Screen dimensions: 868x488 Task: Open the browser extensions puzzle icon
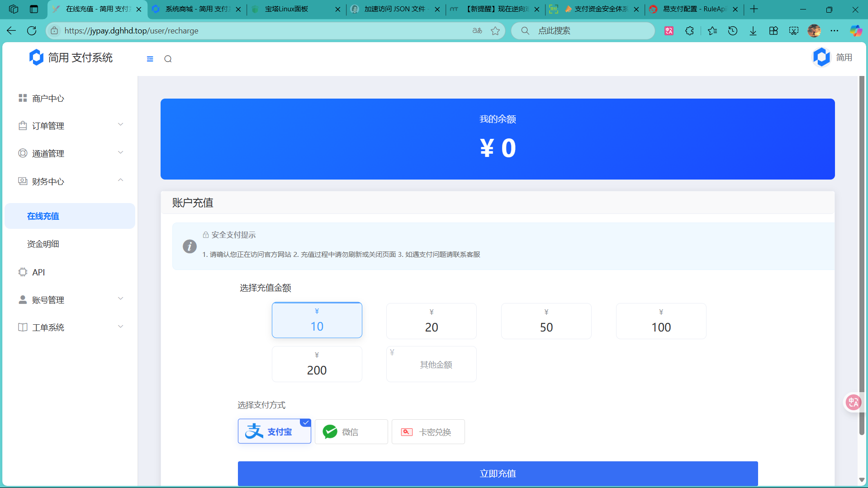coord(689,31)
